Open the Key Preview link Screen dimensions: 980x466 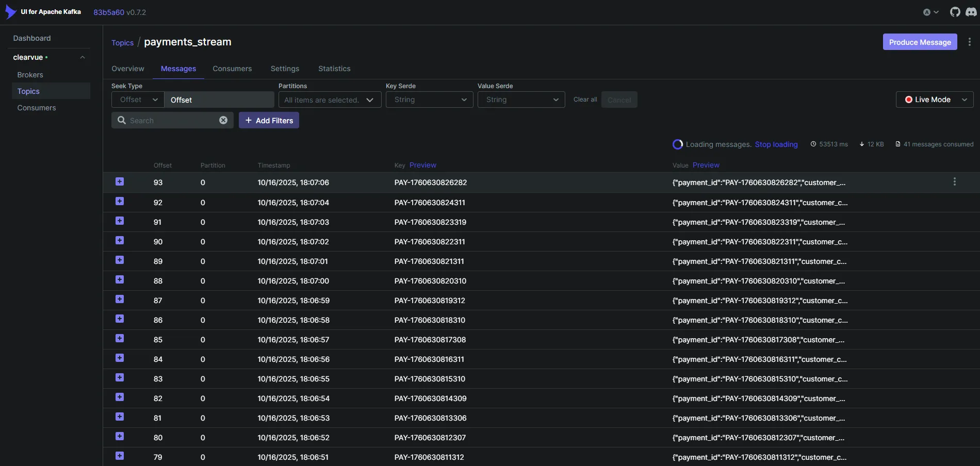[423, 165]
